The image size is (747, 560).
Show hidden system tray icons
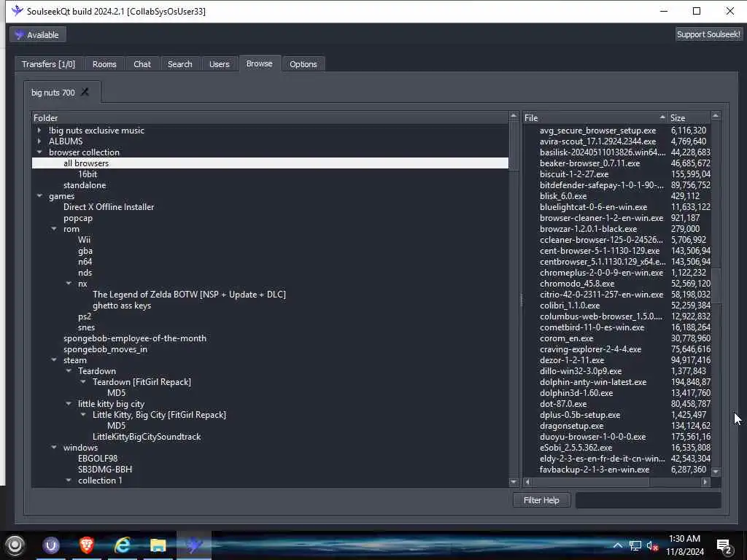[x=617, y=545]
